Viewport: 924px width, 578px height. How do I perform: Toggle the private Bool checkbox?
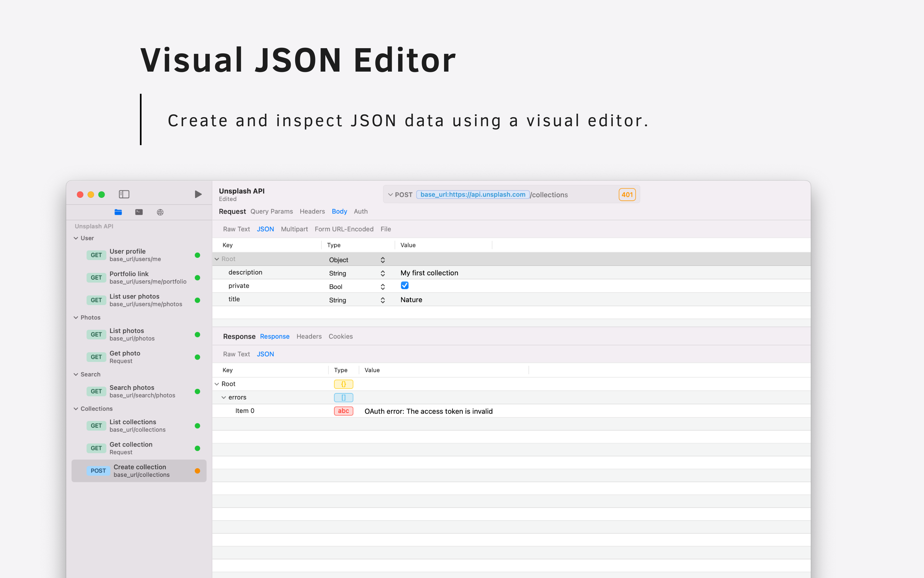tap(405, 285)
